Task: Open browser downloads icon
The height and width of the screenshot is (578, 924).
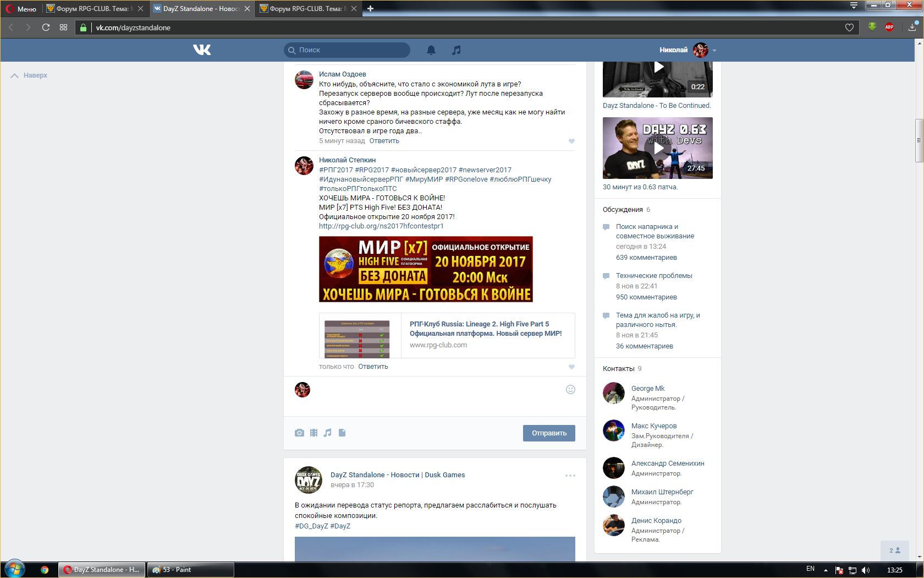Action: point(912,27)
